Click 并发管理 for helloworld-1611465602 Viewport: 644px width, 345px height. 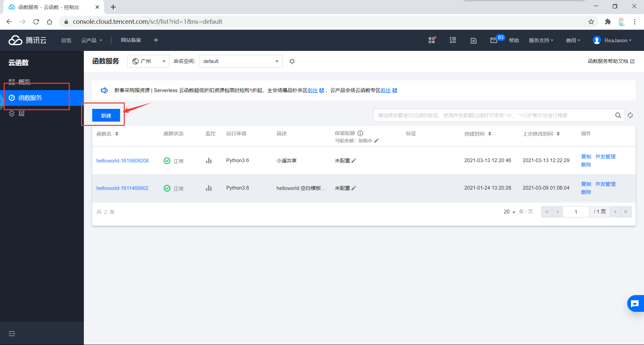click(x=605, y=184)
